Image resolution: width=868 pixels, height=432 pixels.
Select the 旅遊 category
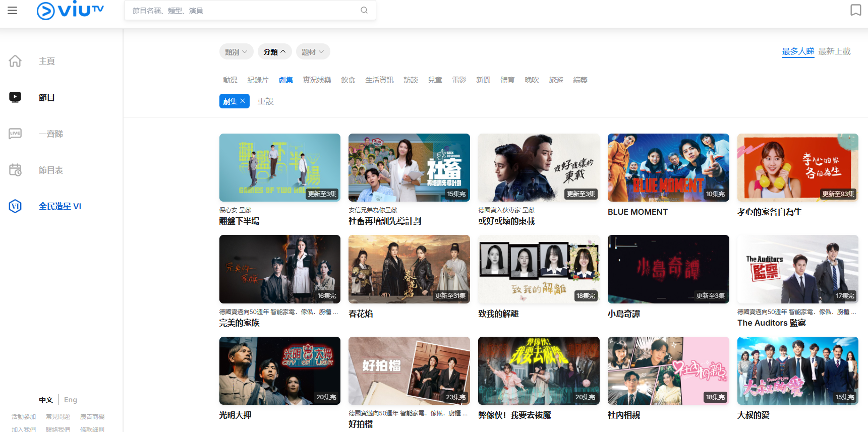coord(556,80)
